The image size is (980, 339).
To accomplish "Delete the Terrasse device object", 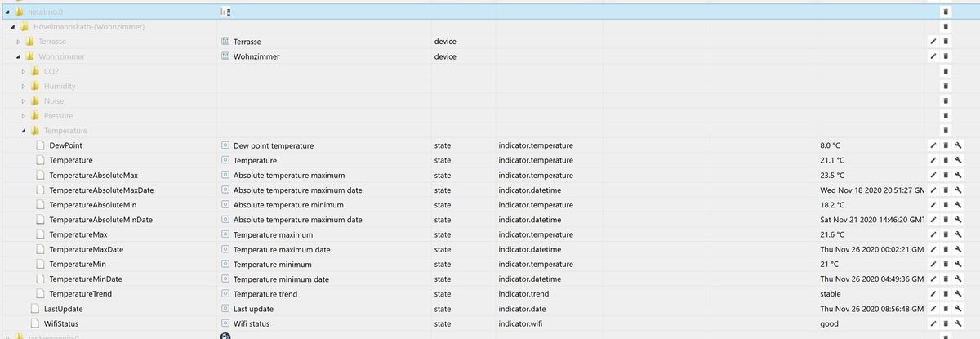I will [946, 42].
